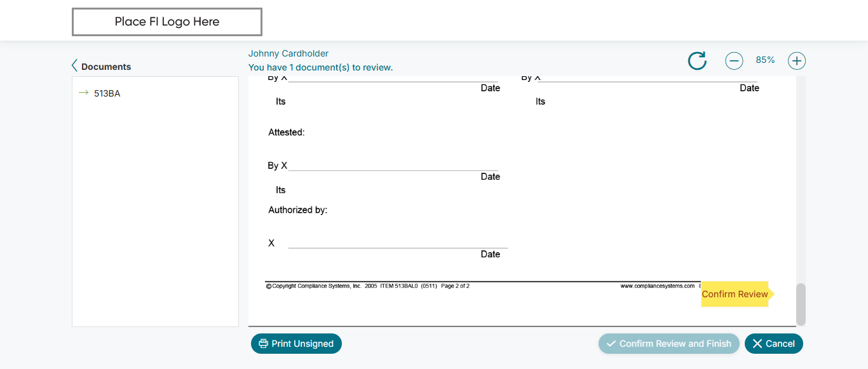Click Confirm Review and Finish
This screenshot has height=369, width=868.
(668, 344)
